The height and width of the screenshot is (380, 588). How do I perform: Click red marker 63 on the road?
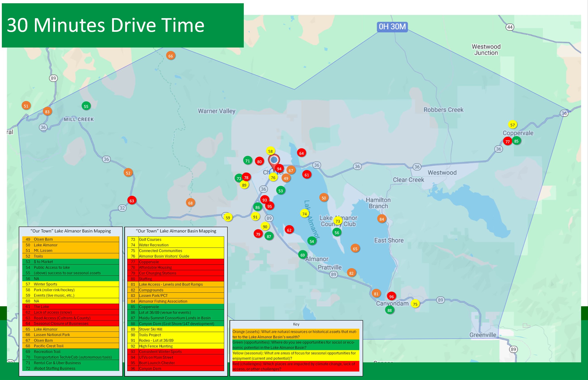[x=132, y=201]
